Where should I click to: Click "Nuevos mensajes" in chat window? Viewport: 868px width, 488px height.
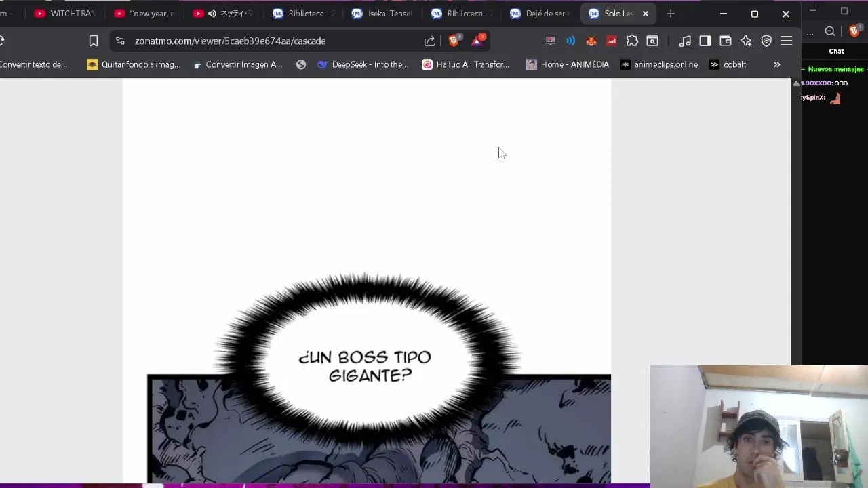click(x=835, y=69)
